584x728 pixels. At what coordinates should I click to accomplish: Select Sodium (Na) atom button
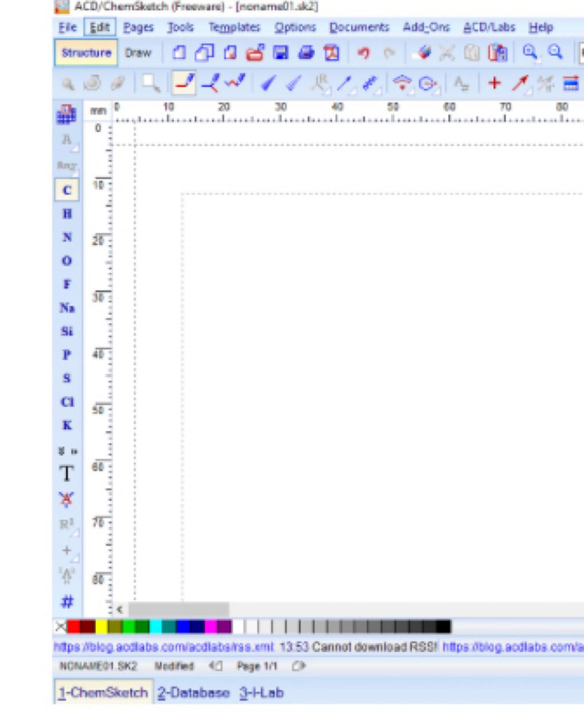coord(67,308)
